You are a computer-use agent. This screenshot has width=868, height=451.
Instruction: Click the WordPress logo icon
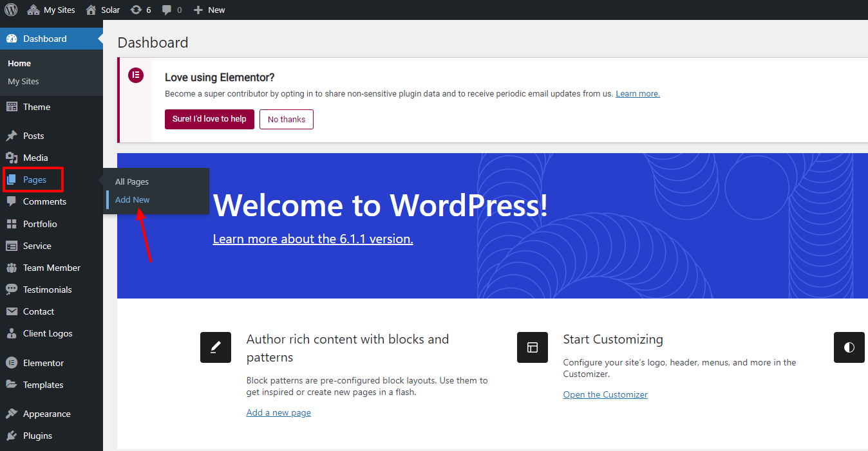(x=11, y=10)
